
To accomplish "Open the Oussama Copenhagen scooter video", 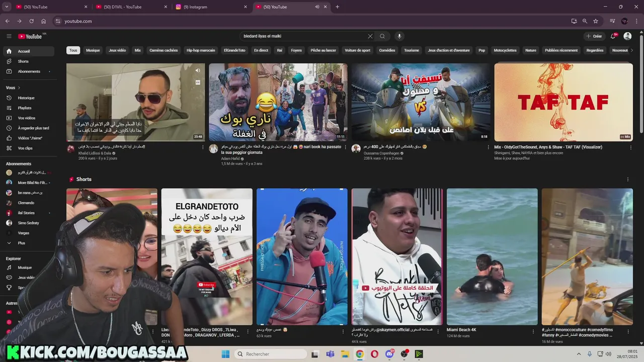I will tap(421, 102).
